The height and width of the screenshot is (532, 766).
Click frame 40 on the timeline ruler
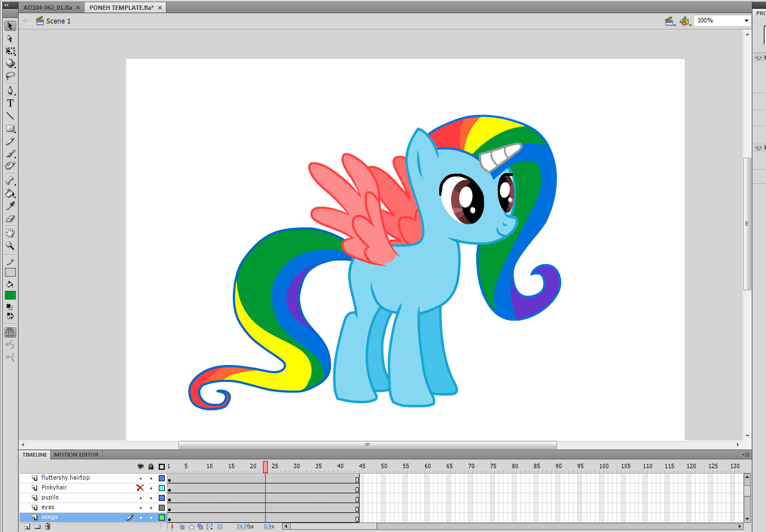click(340, 466)
